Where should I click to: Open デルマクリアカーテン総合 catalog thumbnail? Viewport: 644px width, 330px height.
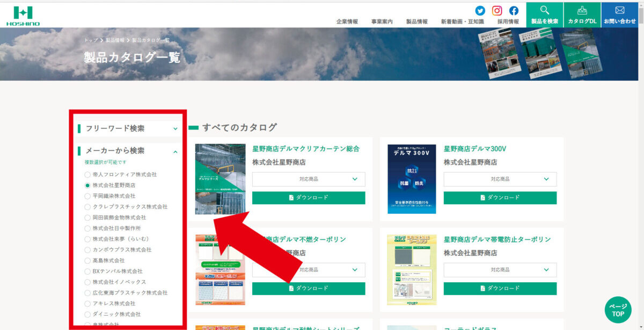coord(220,179)
